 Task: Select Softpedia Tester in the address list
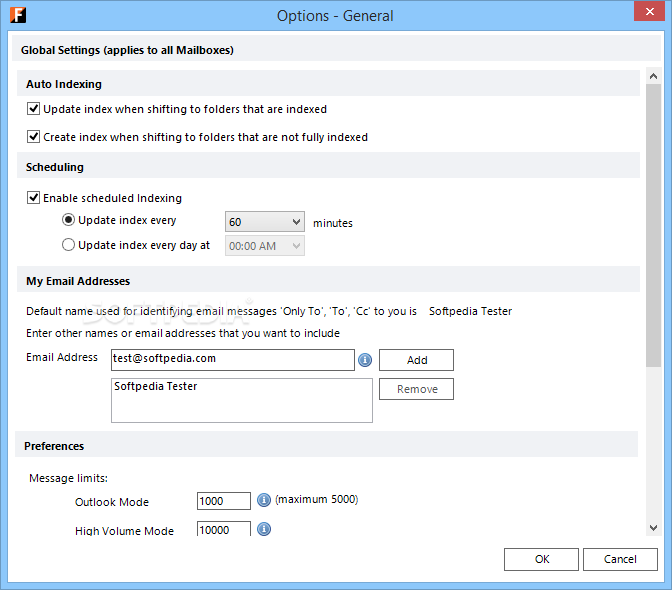pos(156,386)
